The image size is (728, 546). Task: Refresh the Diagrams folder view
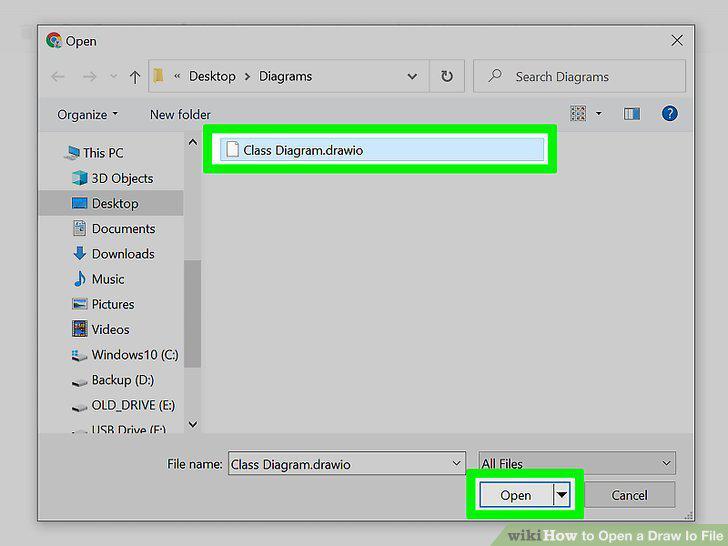447,76
